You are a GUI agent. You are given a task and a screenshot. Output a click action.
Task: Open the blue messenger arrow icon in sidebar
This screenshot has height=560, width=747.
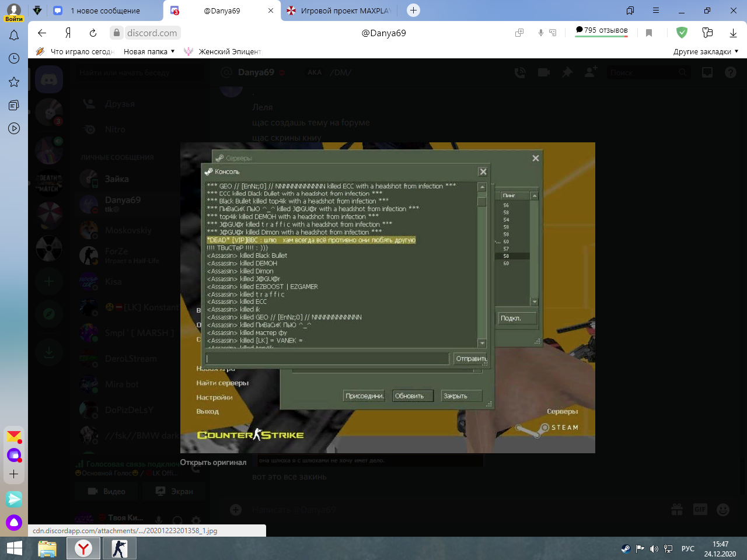coord(14,499)
